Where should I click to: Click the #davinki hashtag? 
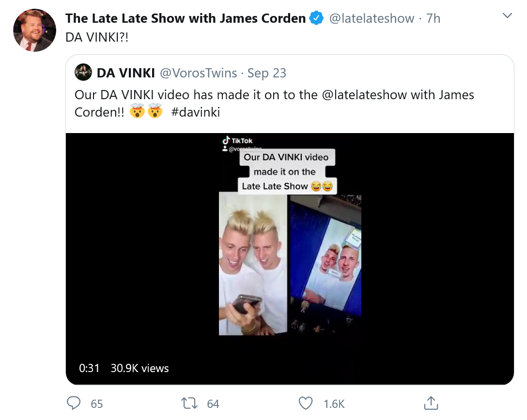click(x=196, y=112)
